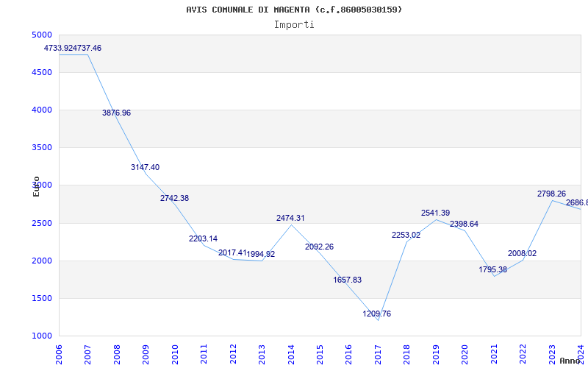Click the x-axis year 2015
This screenshot has height=368, width=588.
tap(320, 355)
